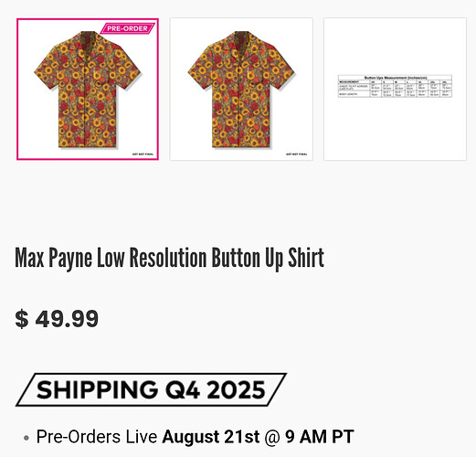Image resolution: width=476 pixels, height=457 pixels.
Task: Click ART NOT FINAL label in second thumbnail
Action: click(x=297, y=154)
